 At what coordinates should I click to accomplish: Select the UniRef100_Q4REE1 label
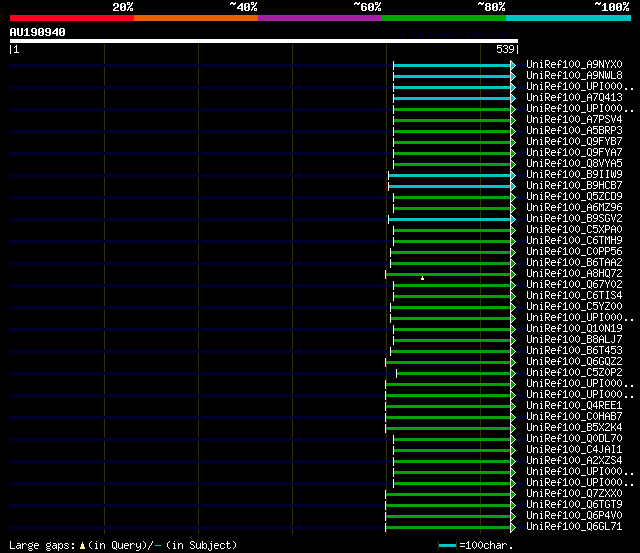pos(574,406)
